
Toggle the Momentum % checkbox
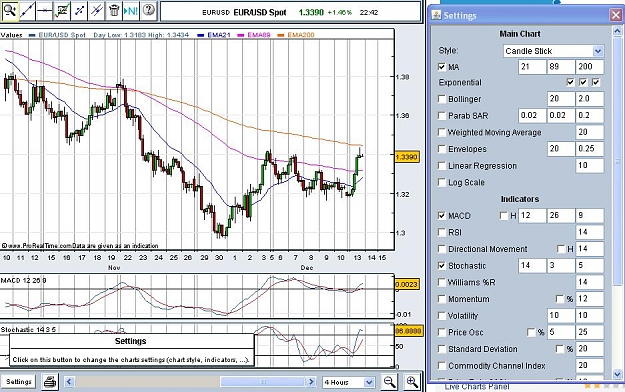[560, 299]
